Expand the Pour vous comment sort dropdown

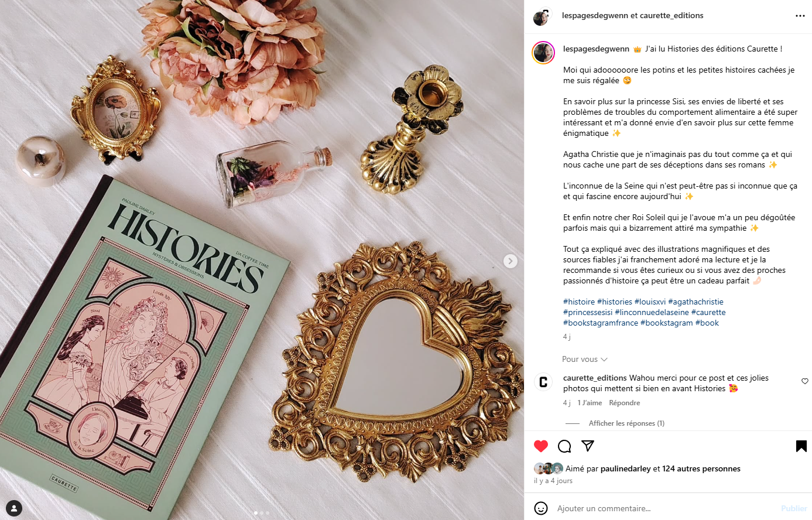click(585, 359)
